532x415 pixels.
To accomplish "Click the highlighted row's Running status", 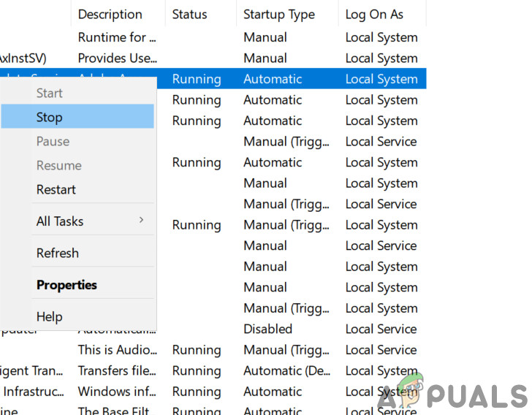I will click(x=197, y=79).
